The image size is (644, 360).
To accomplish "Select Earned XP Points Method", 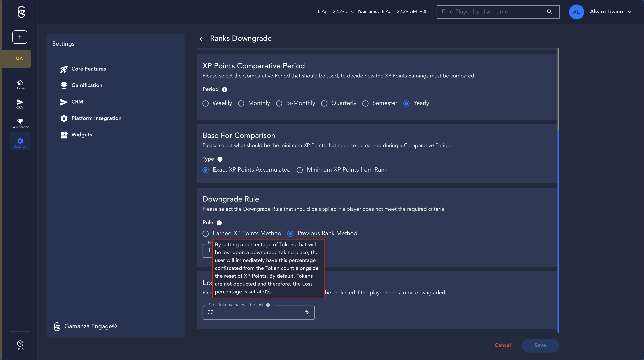I will point(206,234).
